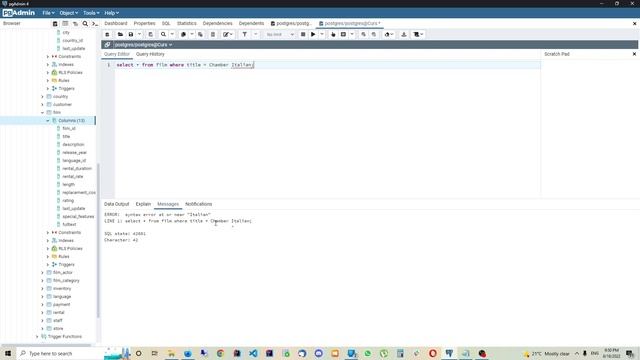Click the Query Tool icon in Browser header
Screen dimensions: 640x360
pyautogui.click(x=55, y=24)
